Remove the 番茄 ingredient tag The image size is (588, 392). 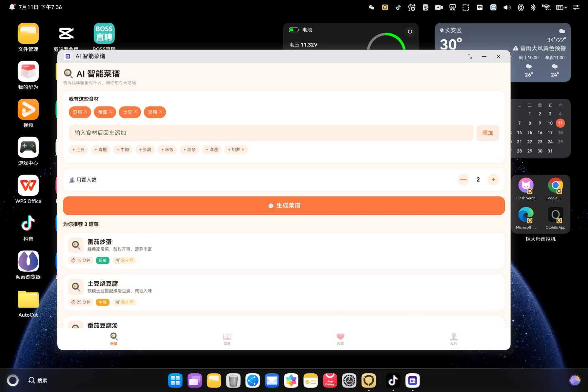pyautogui.click(x=111, y=112)
